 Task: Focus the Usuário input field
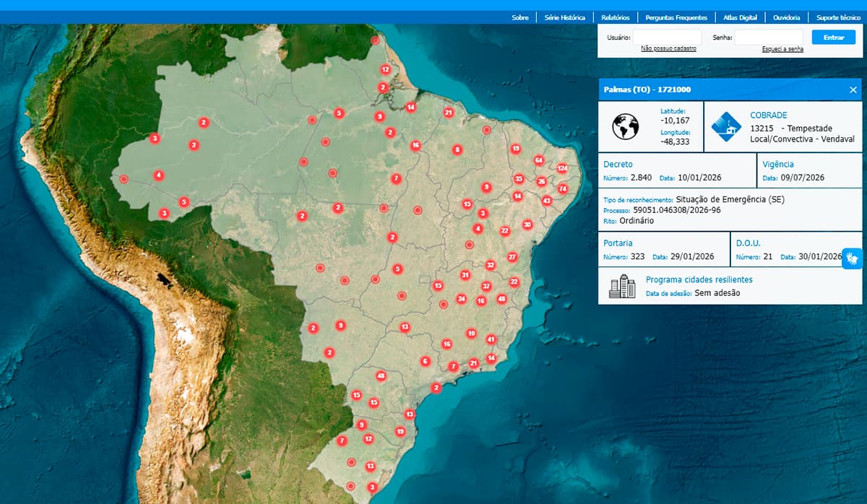tap(667, 37)
